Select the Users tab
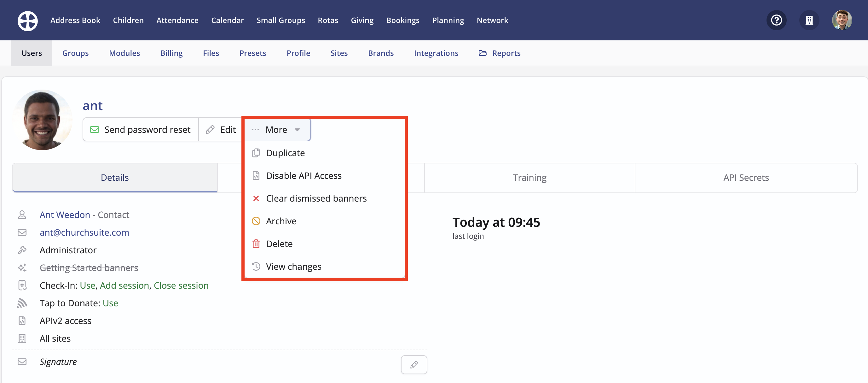This screenshot has width=868, height=383. coord(32,53)
